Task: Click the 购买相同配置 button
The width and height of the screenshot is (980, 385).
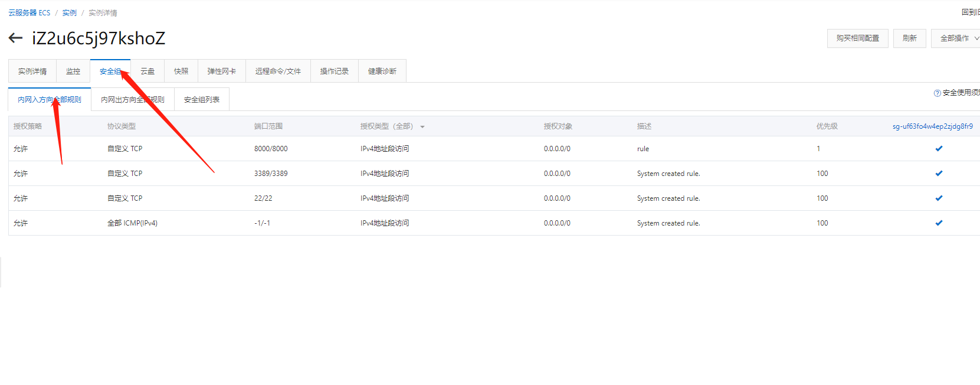Action: click(x=858, y=38)
